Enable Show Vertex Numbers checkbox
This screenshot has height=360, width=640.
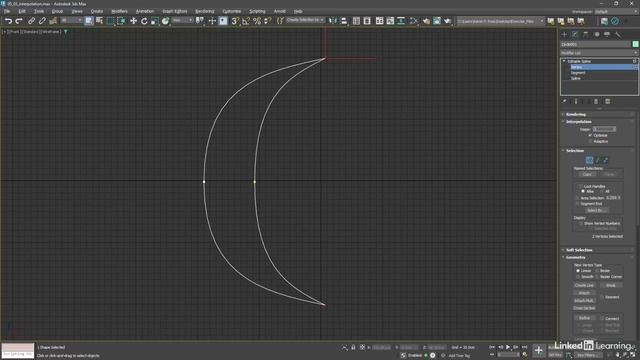click(x=581, y=223)
